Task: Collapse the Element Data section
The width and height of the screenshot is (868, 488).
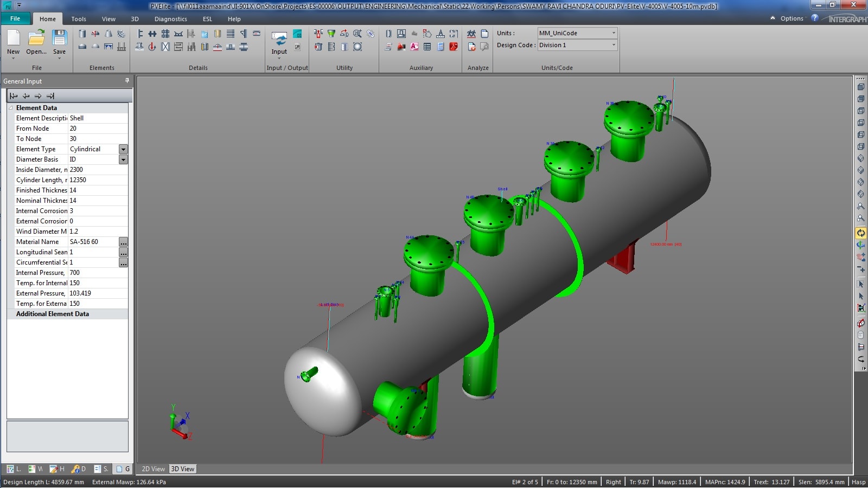Action: pos(11,108)
